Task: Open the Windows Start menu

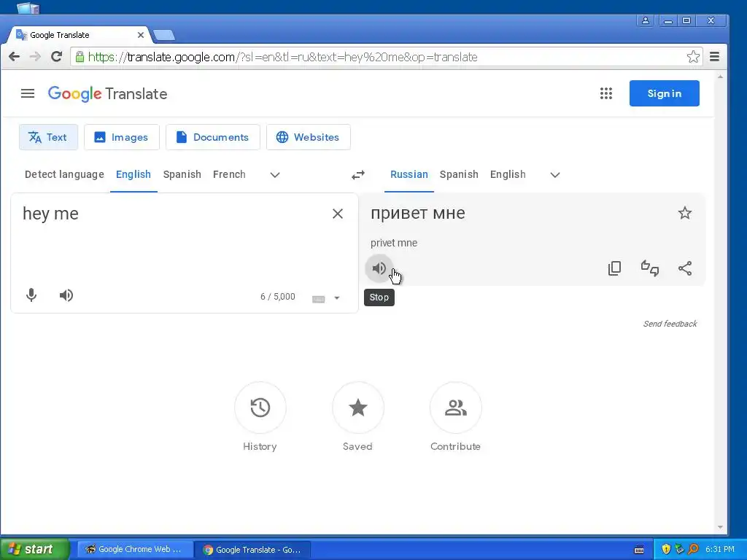Action: 34,549
